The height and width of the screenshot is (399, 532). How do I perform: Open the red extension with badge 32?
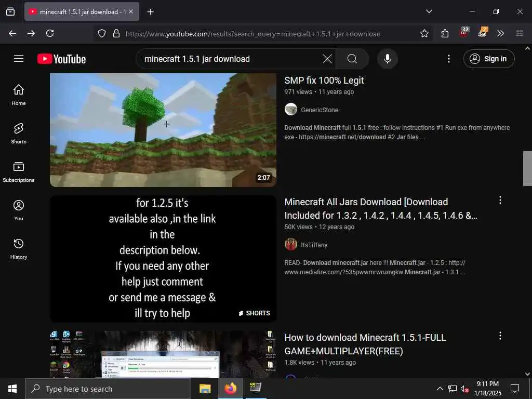[x=464, y=32]
